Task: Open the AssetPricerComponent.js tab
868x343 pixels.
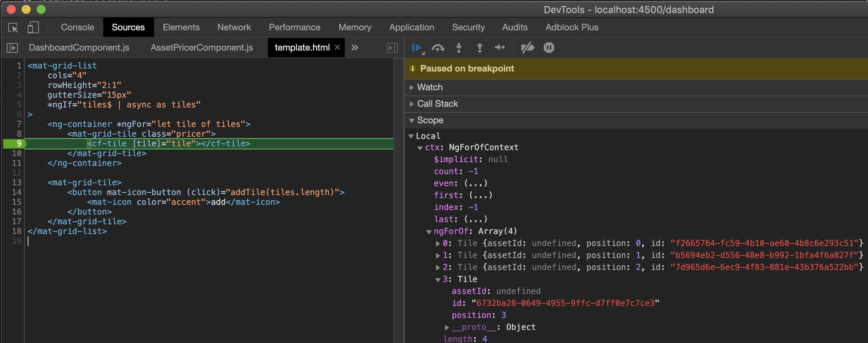Action: [x=202, y=48]
